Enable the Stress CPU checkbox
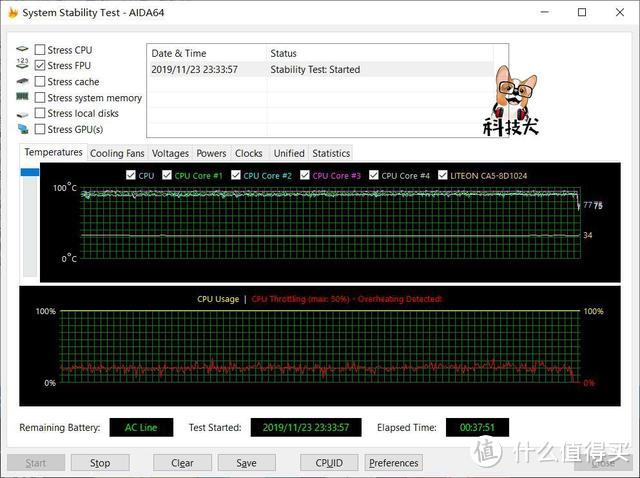 point(40,50)
